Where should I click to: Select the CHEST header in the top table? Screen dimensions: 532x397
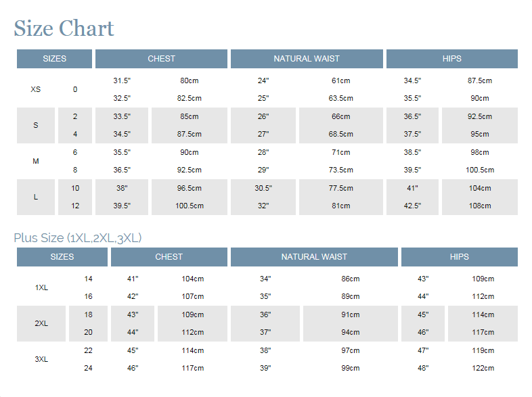click(161, 59)
